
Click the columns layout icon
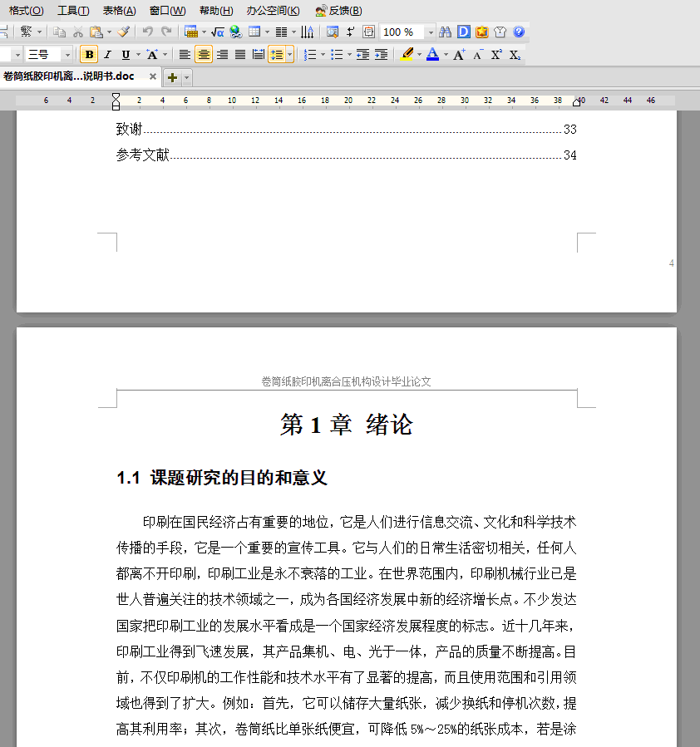click(x=282, y=32)
